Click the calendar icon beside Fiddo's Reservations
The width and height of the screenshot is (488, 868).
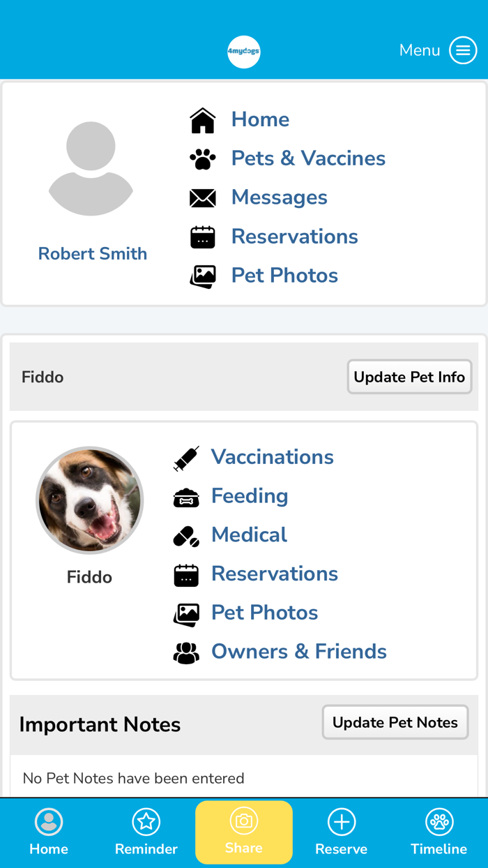point(186,574)
